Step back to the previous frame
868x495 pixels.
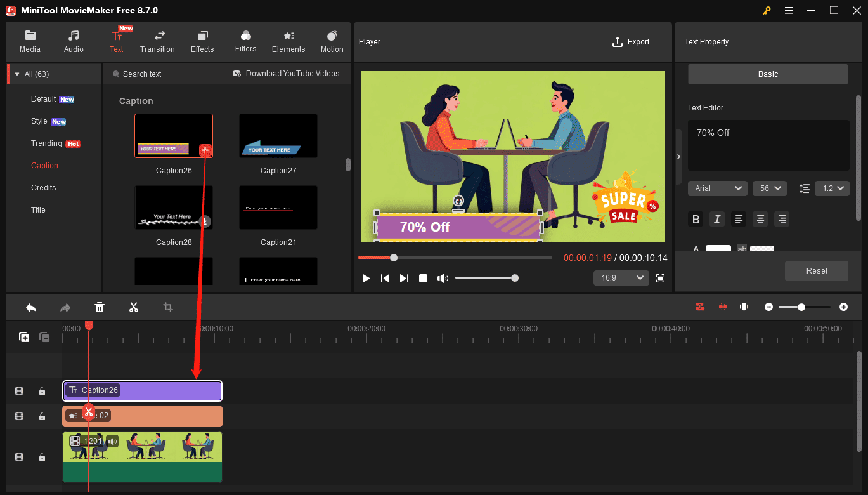pyautogui.click(x=385, y=278)
